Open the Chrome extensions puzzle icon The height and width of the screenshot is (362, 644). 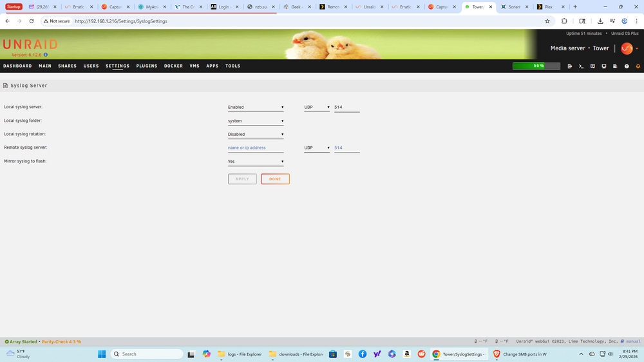[564, 21]
